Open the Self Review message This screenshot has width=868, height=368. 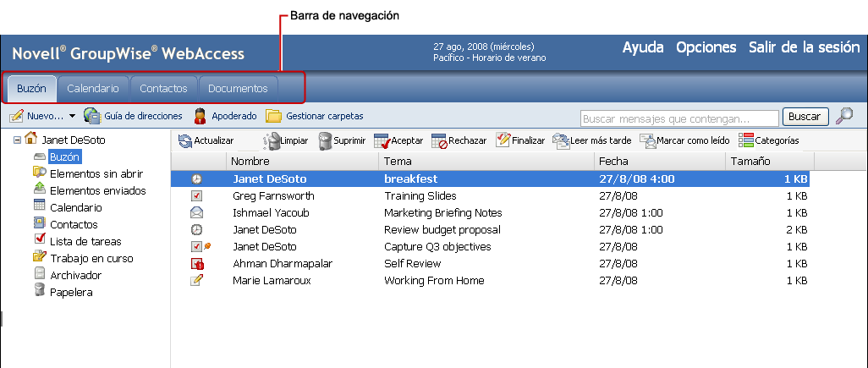coord(412,263)
